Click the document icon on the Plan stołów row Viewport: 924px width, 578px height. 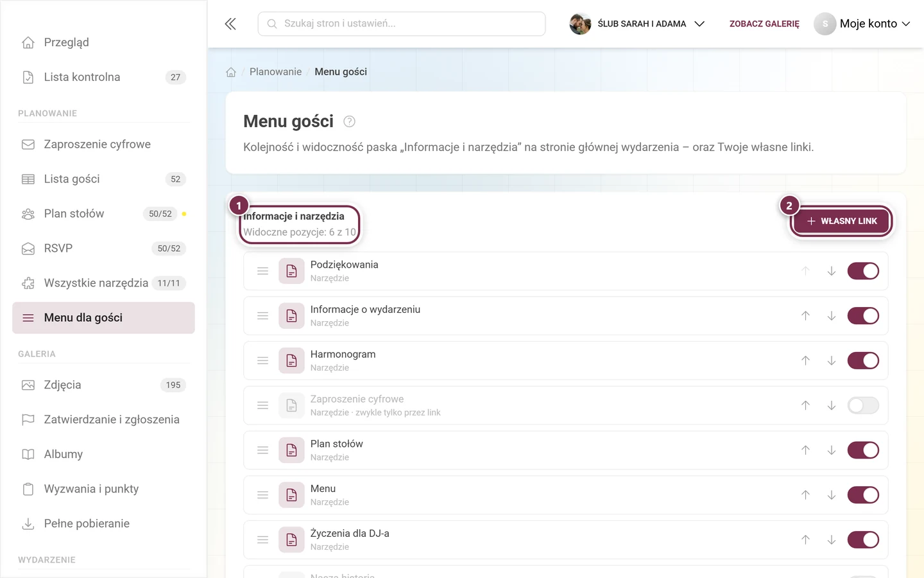click(x=291, y=450)
